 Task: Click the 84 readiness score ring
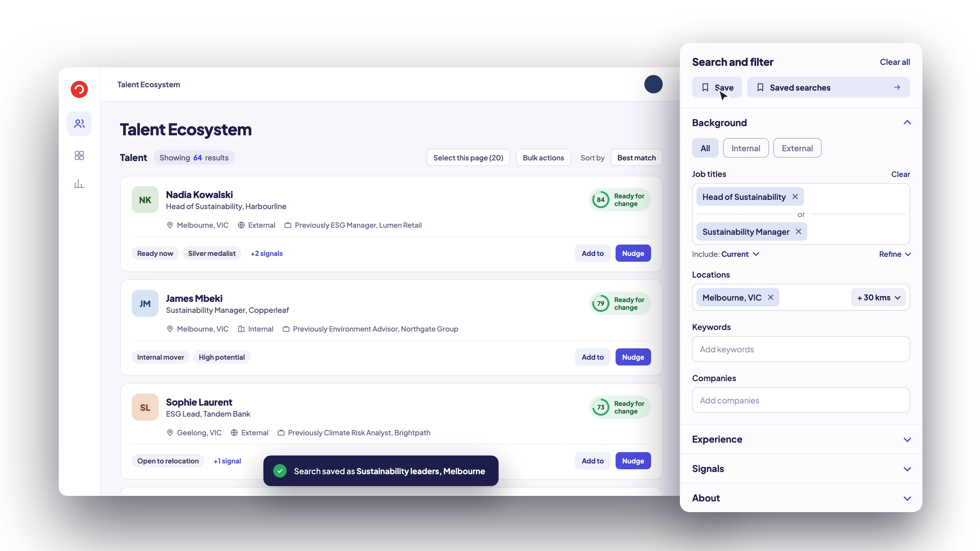tap(600, 200)
